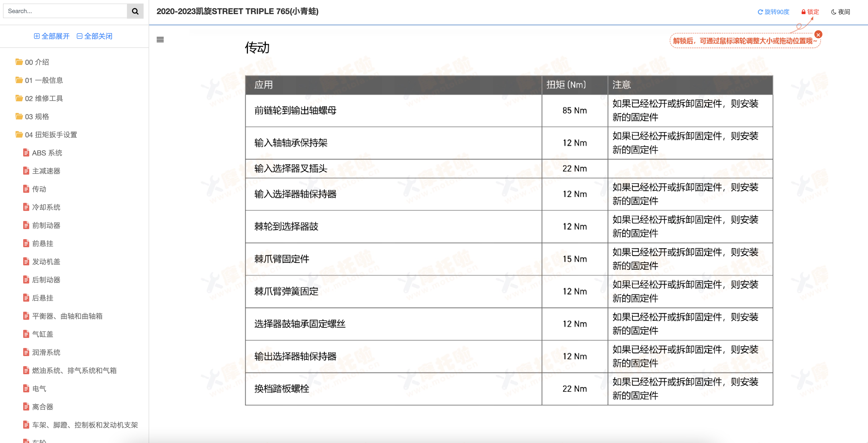Viewport: 868px width, 443px height.
Task: Open the 发动机盖 document
Action: pyautogui.click(x=46, y=262)
